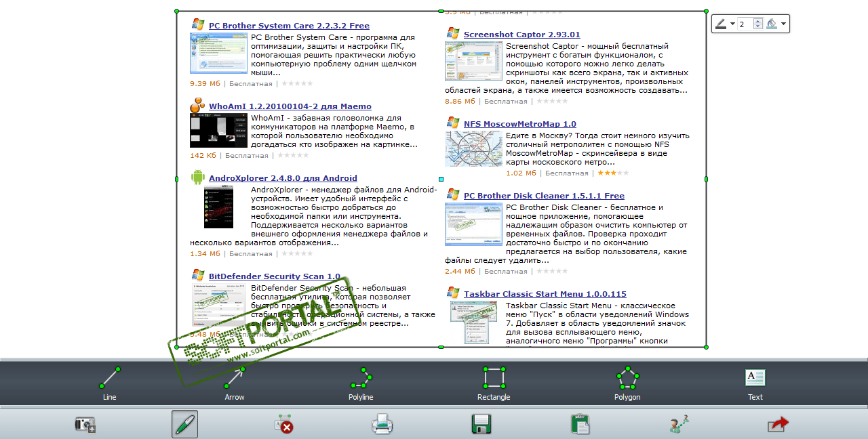This screenshot has height=439, width=868.
Task: Click the '8.86 Мб' size text
Action: (460, 102)
